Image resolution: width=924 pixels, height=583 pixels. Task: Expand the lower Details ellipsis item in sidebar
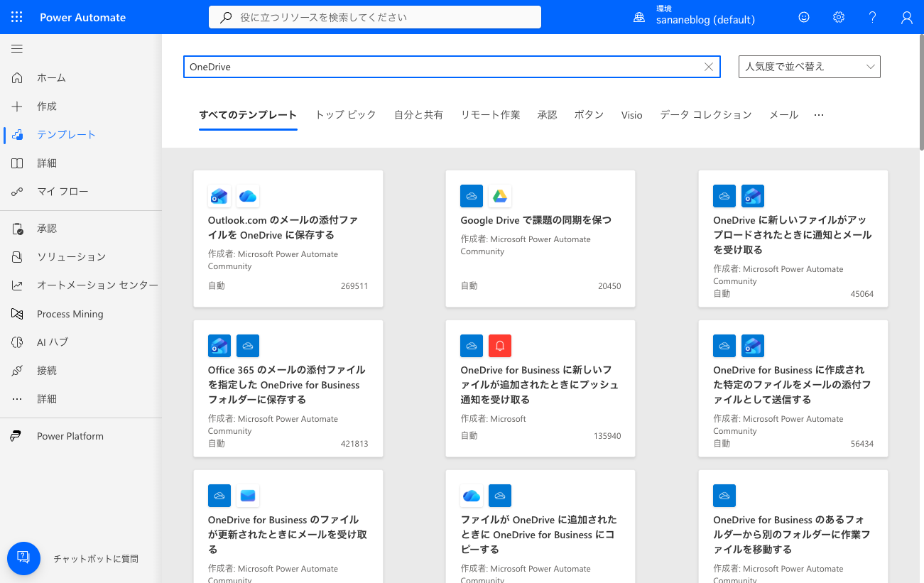80,398
